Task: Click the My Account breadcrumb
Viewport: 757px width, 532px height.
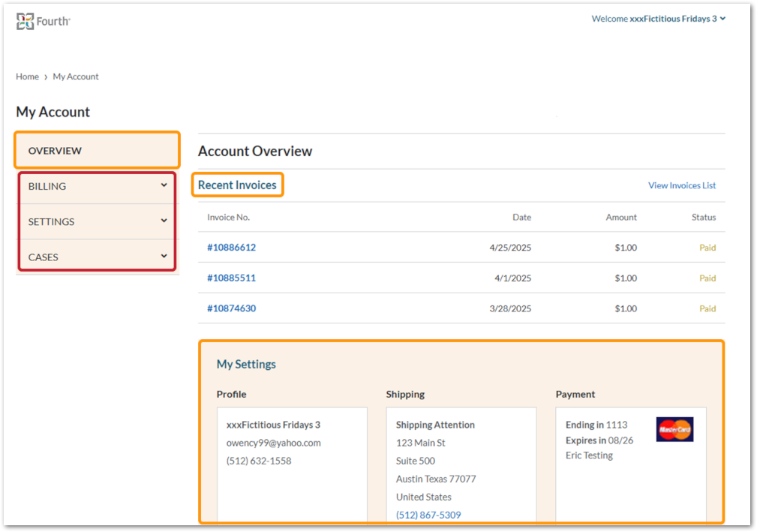Action: point(76,77)
